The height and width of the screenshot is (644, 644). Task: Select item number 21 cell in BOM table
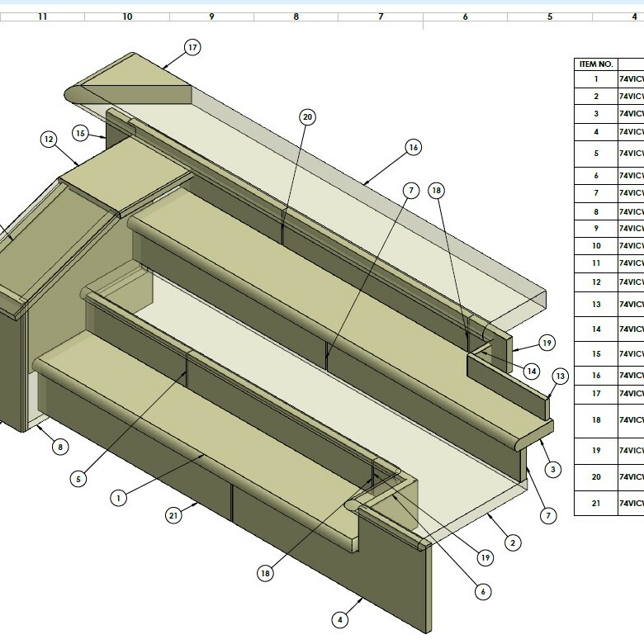point(596,503)
